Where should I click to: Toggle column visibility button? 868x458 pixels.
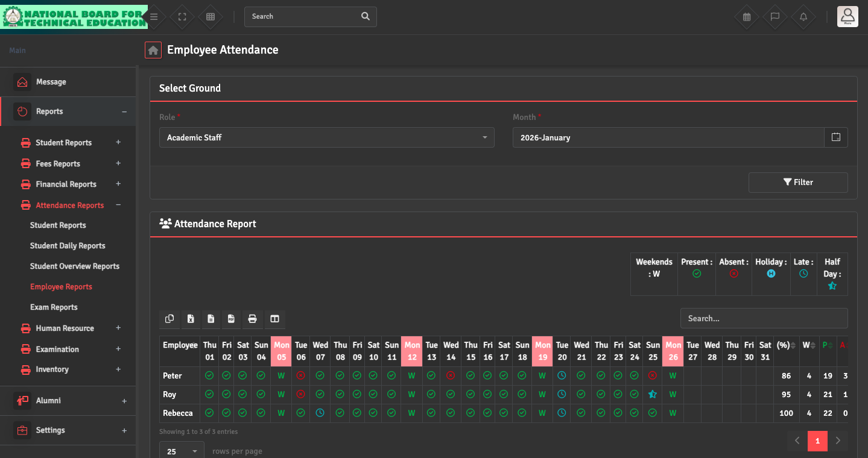tap(274, 319)
